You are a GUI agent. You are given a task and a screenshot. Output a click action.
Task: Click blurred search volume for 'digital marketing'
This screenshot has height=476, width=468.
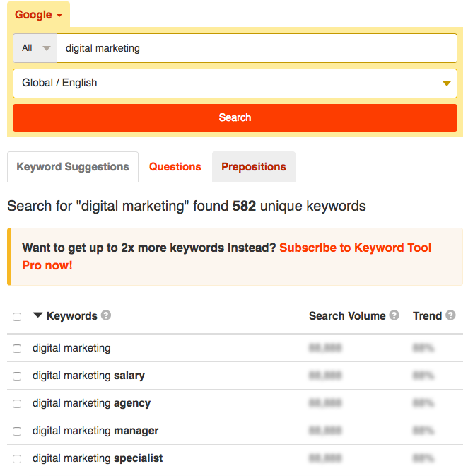click(325, 348)
